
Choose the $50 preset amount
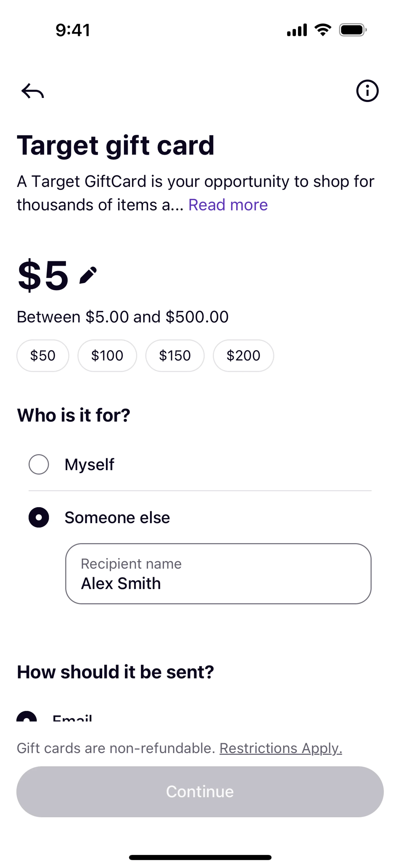43,356
